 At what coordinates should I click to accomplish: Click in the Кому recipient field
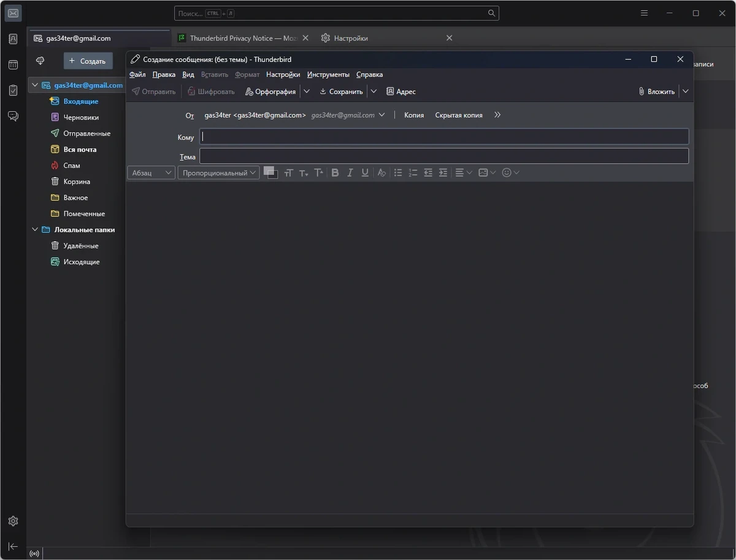click(444, 137)
